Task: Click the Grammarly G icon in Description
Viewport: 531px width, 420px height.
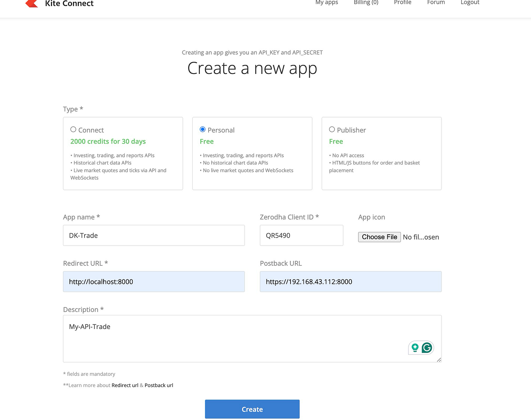Action: [427, 348]
